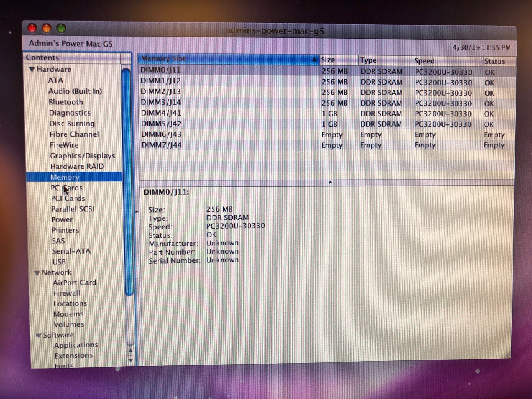Select the DIMM0/J11 row
Viewport: 532px width, 399px height.
pos(327,71)
